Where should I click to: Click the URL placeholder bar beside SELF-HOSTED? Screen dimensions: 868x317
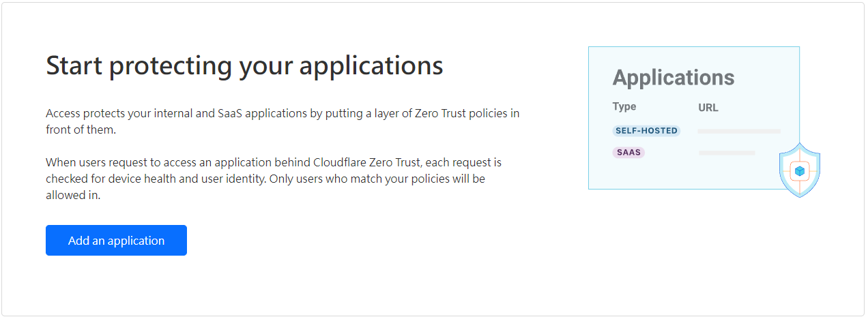739,131
